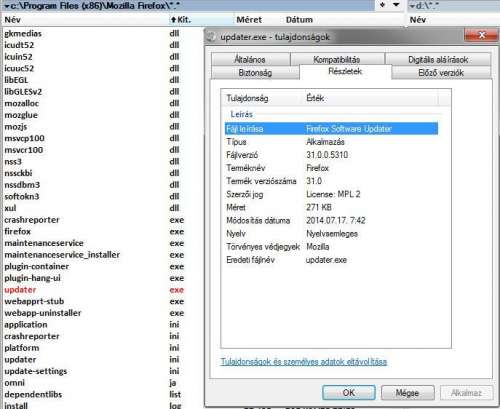This screenshot has height=409, width=500.
Task: Select plugin-hang-ui in file list
Action: 32,278
